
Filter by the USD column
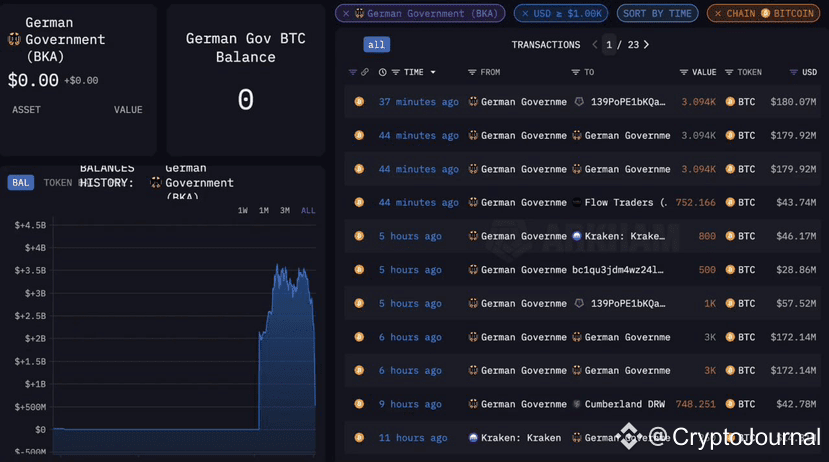794,72
